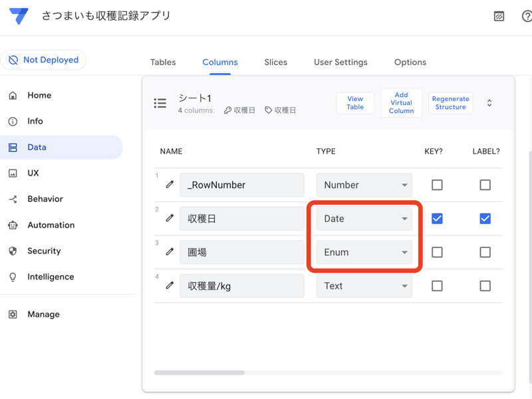Click pencil edit icon for 収穫量/kg column
532x399 pixels.
pos(170,285)
